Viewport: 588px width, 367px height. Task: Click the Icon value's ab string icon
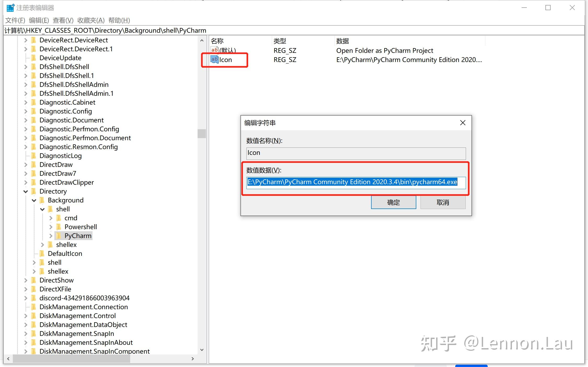tap(215, 59)
